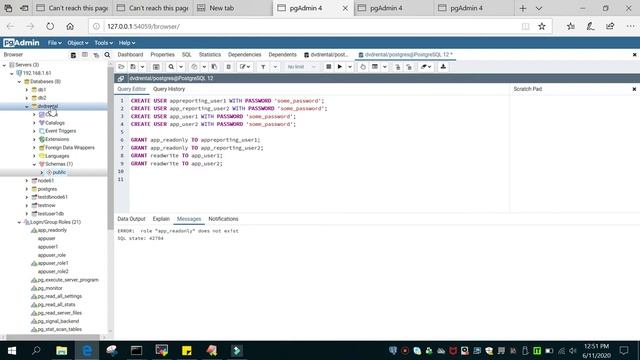Expand the public schema node
This screenshot has width=640, height=360.
tap(42, 173)
